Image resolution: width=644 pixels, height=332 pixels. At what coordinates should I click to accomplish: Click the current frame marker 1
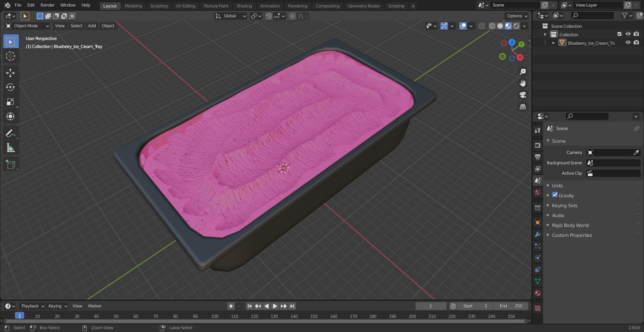[x=19, y=316]
